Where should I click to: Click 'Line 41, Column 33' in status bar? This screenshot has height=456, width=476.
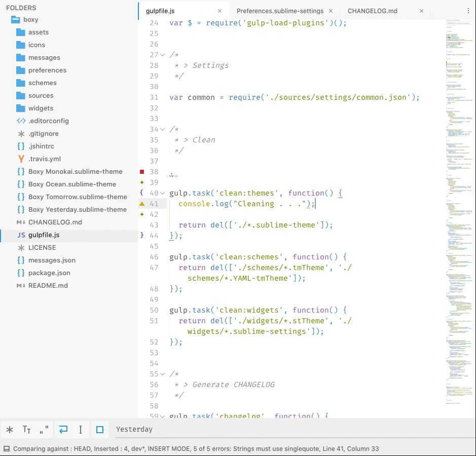(351, 449)
